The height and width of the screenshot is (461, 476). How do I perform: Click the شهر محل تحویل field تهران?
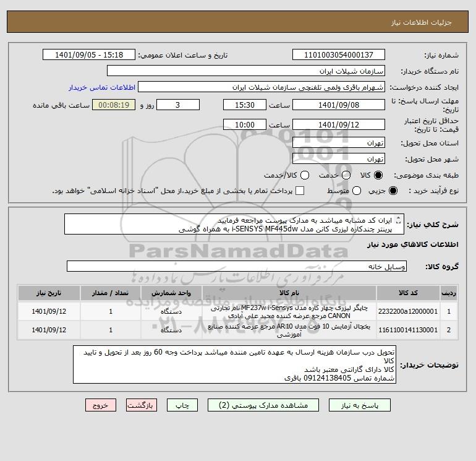click(x=339, y=158)
